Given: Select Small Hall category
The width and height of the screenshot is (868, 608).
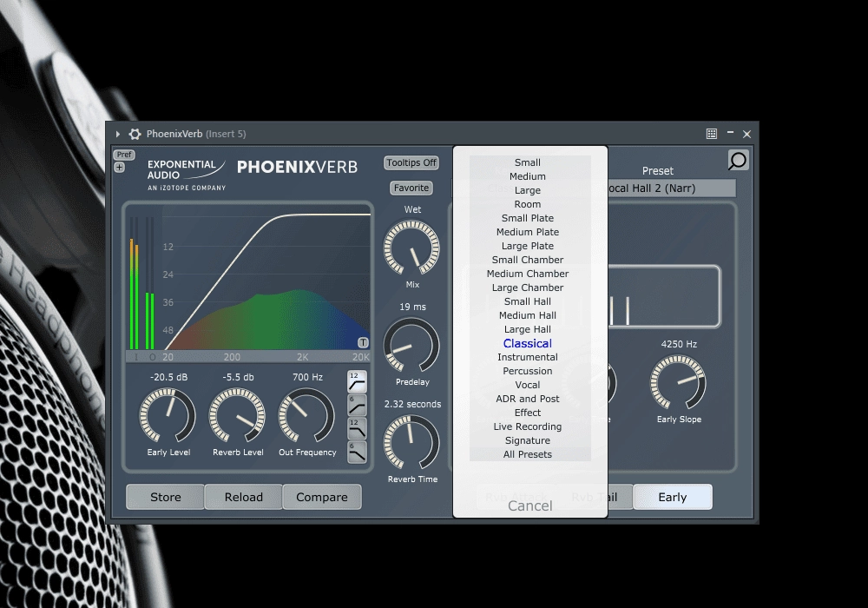Looking at the screenshot, I should click(528, 301).
